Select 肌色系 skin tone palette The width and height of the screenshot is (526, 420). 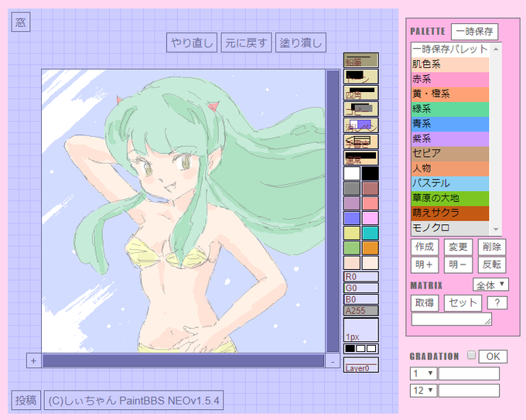point(450,64)
